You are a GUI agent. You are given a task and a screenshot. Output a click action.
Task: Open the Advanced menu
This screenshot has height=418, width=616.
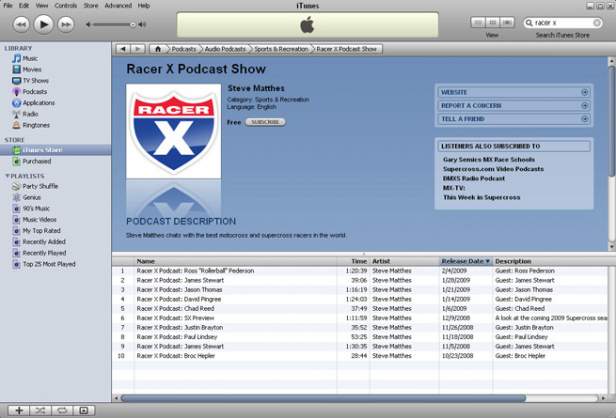[118, 6]
